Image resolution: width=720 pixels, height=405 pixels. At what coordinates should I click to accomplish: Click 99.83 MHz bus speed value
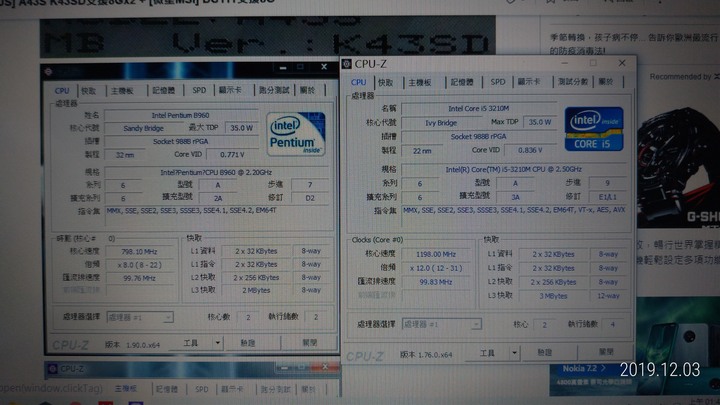436,282
